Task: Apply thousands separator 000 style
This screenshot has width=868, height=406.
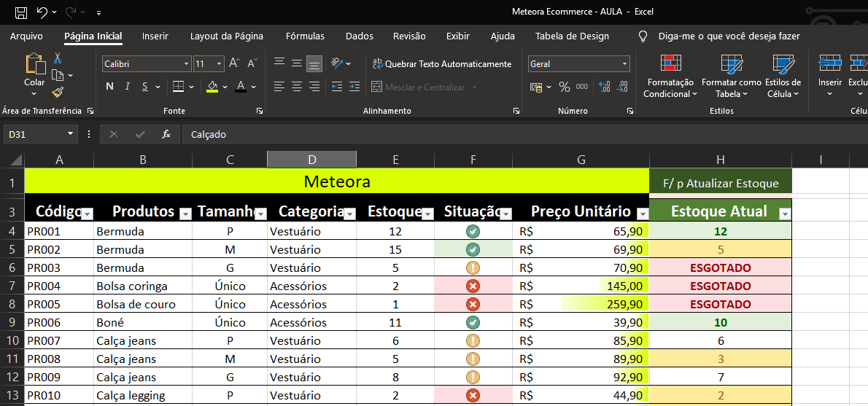Action: pos(582,87)
